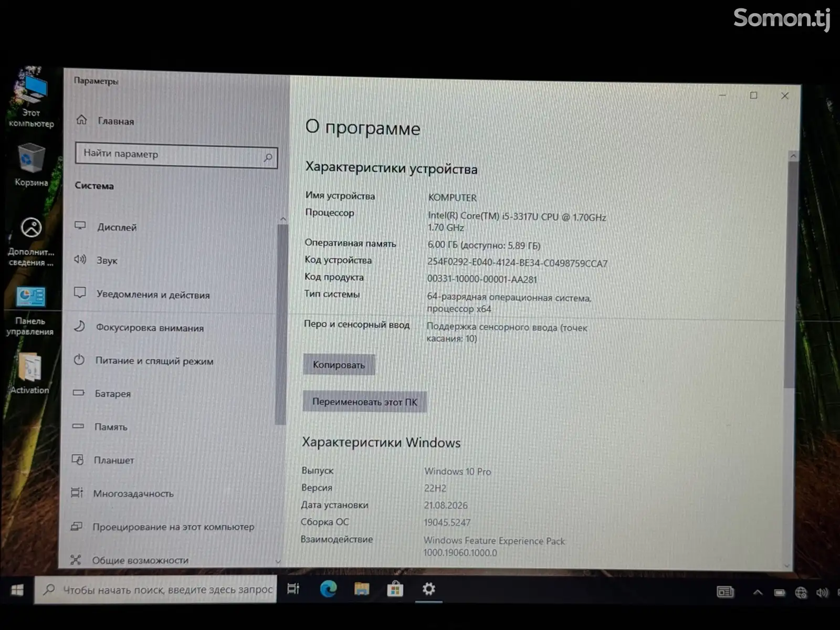Click the volume speaker tray icon
Screen dimensions: 840x630
point(822,593)
